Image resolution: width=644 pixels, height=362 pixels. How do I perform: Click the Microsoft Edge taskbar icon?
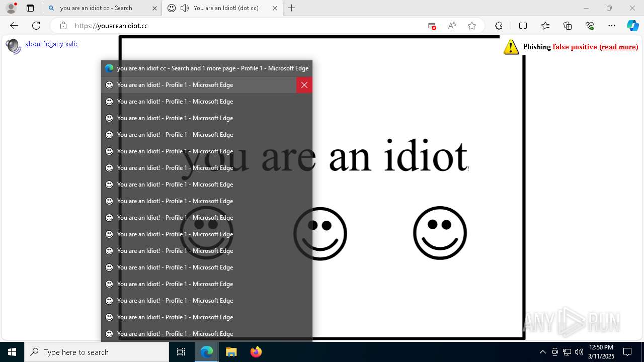[207, 352]
